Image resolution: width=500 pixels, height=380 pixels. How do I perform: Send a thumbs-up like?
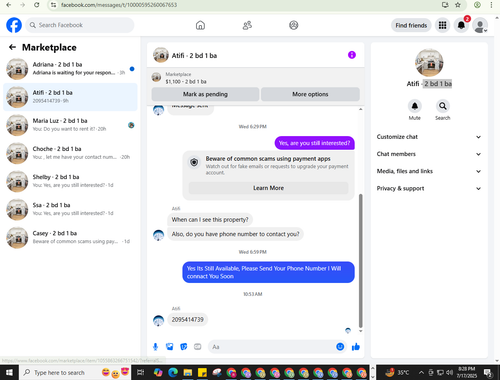pyautogui.click(x=356, y=347)
